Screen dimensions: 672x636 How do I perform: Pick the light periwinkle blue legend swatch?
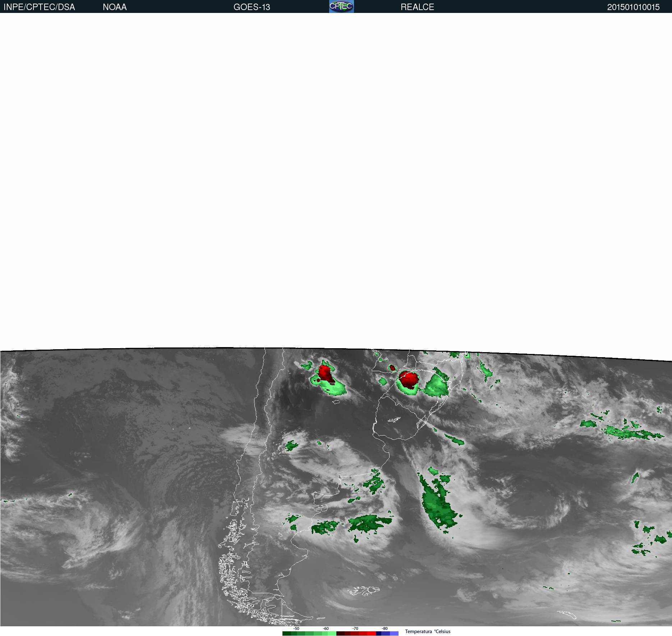pyautogui.click(x=394, y=633)
